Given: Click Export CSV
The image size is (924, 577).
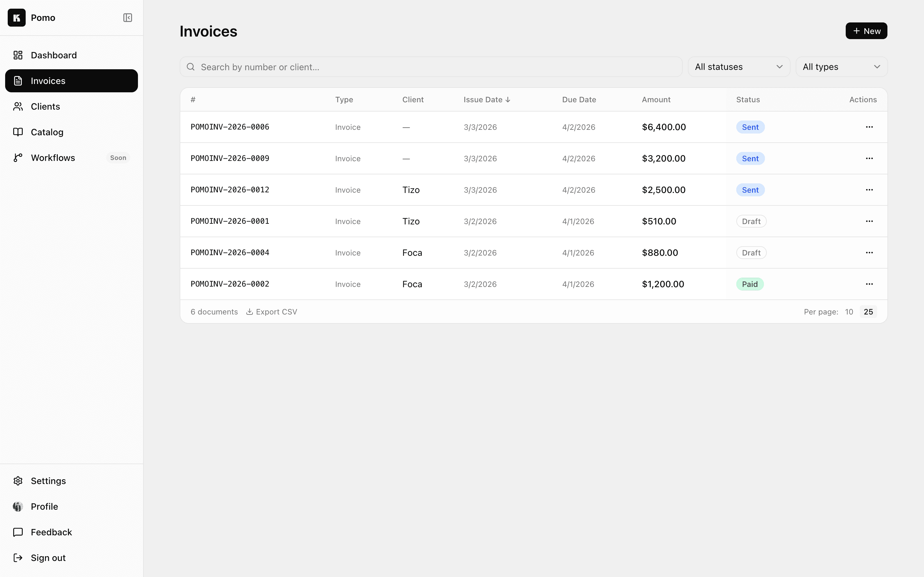Looking at the screenshot, I should (x=271, y=311).
